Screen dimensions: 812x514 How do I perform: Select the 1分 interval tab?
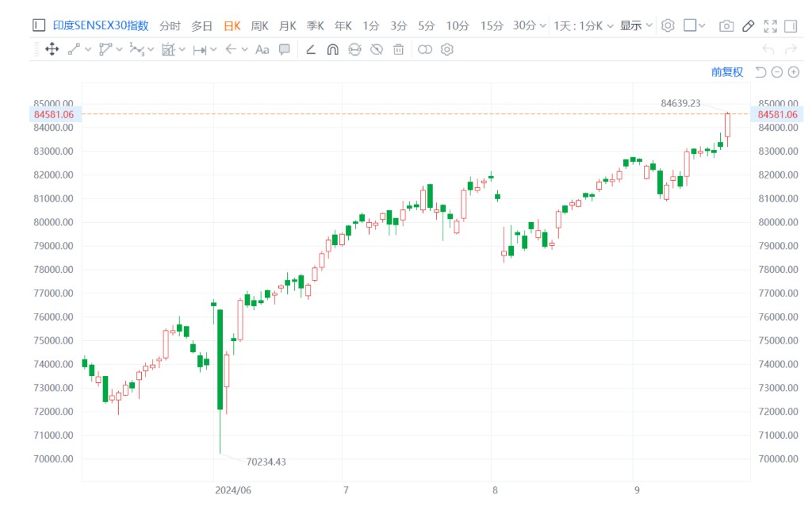point(371,25)
